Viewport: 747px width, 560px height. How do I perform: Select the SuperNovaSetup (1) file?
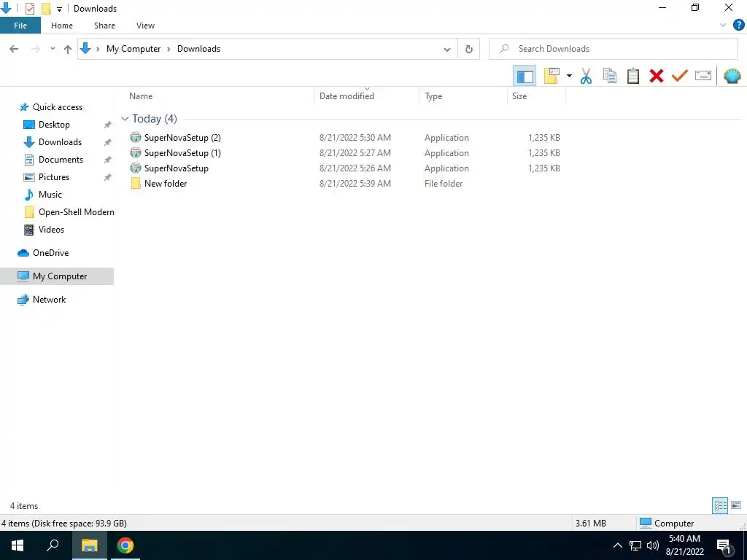click(182, 153)
